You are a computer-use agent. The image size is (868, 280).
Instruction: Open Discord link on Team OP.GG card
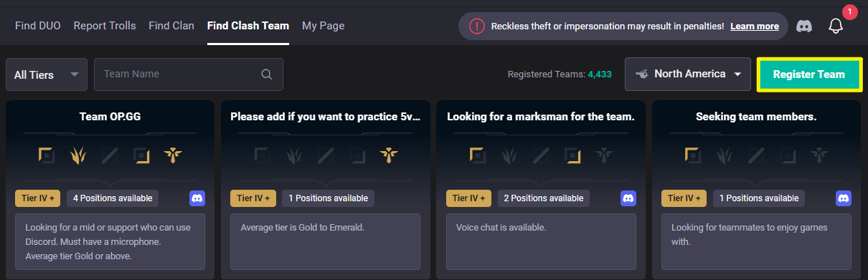point(197,198)
